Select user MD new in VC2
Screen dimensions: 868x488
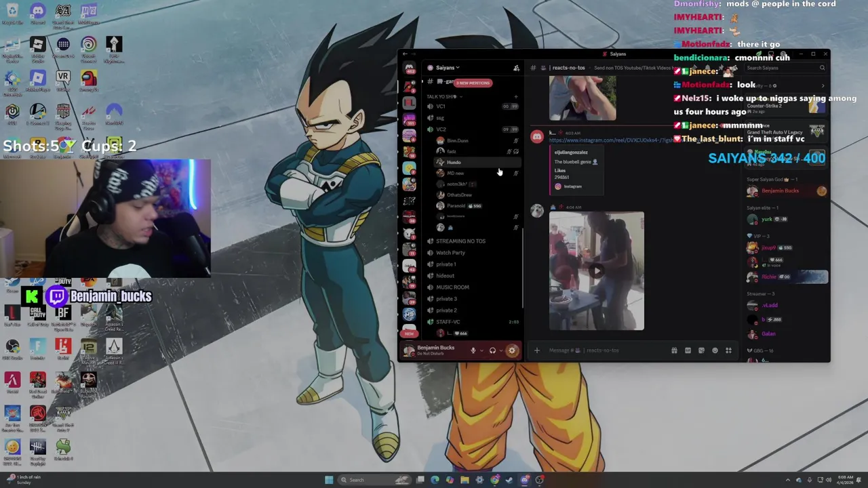click(455, 173)
